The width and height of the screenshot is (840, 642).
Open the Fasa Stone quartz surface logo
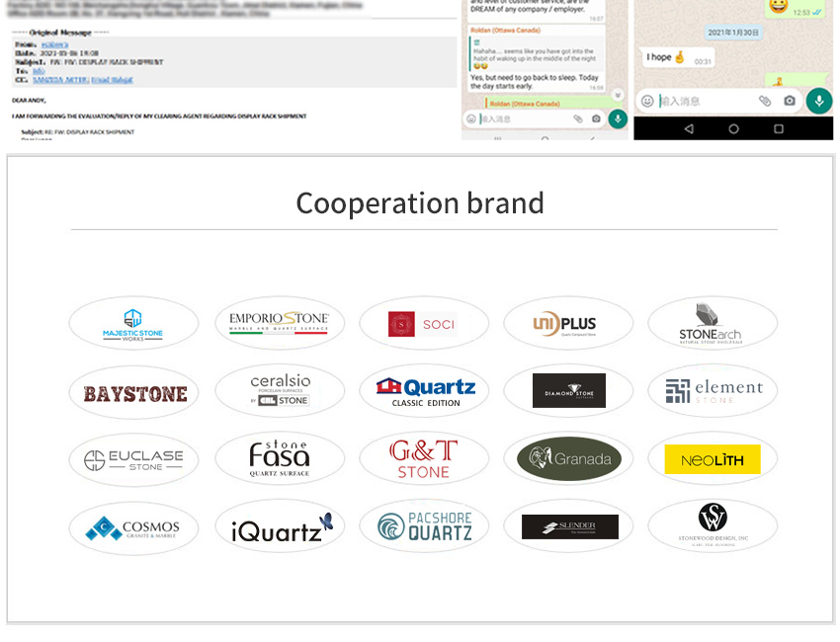click(279, 459)
